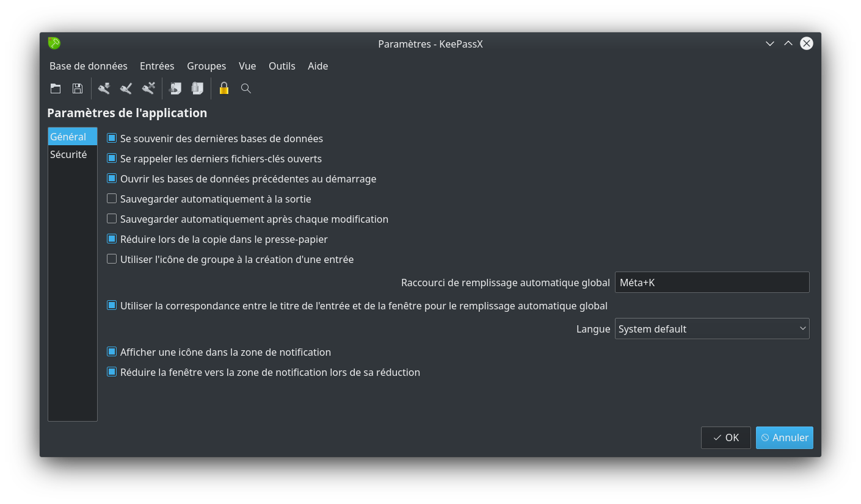The height and width of the screenshot is (504, 861).
Task: Open a database using the folder toolbar icon
Action: tap(56, 88)
